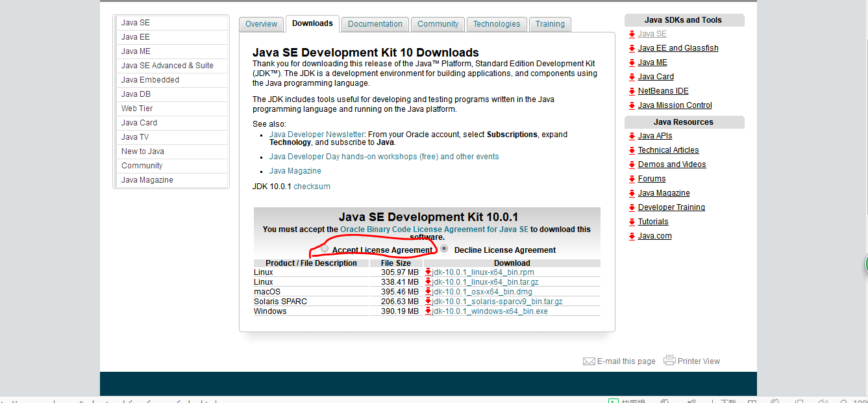Viewport: 868px width, 403px height.
Task: Click Printer View text link
Action: [x=699, y=361]
